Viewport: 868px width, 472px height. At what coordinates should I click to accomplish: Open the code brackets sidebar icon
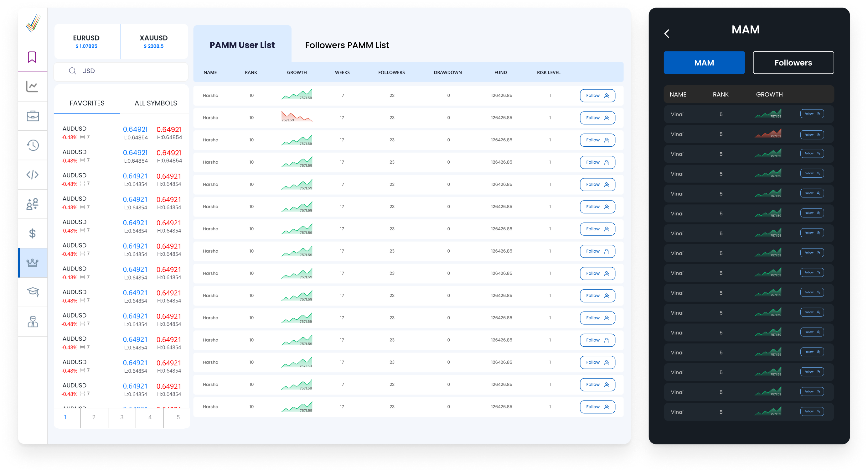32,175
